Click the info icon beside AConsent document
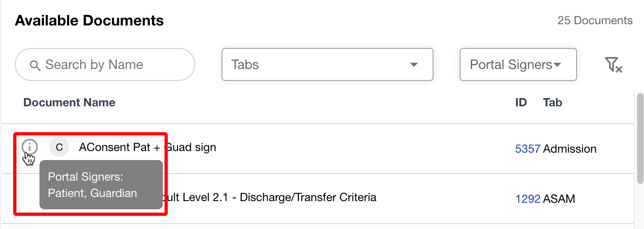644x229 pixels. (x=30, y=147)
